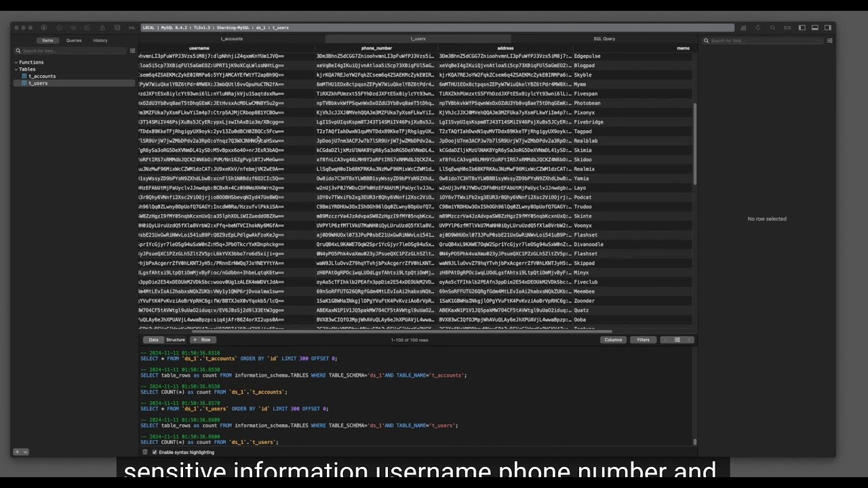Click the lock icon in the toolbar

click(x=102, y=28)
